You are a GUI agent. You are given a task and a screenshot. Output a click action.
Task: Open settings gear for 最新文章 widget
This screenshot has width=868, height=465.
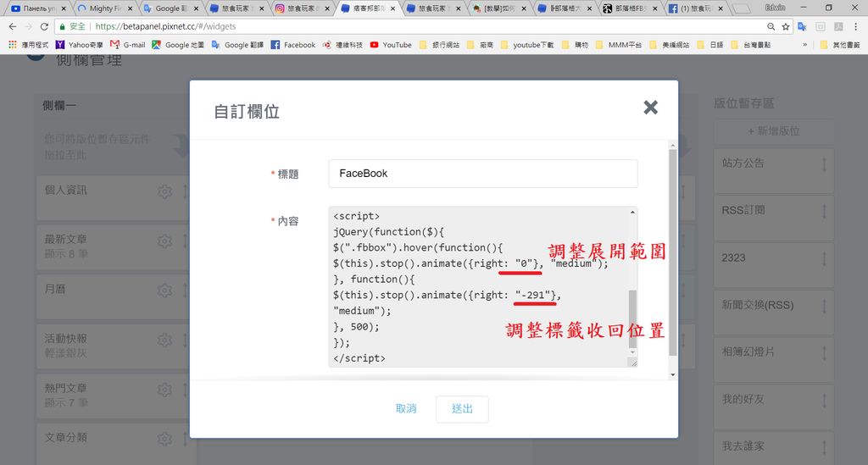click(x=164, y=241)
